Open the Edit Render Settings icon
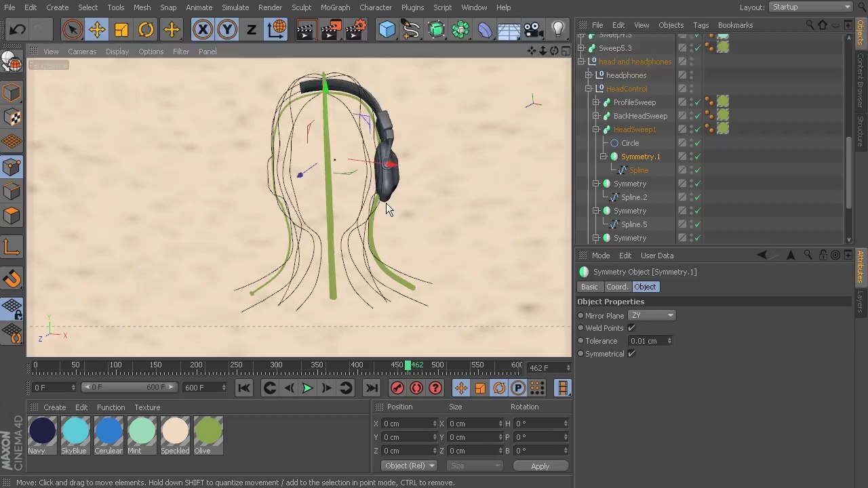The image size is (868, 488). [x=356, y=30]
